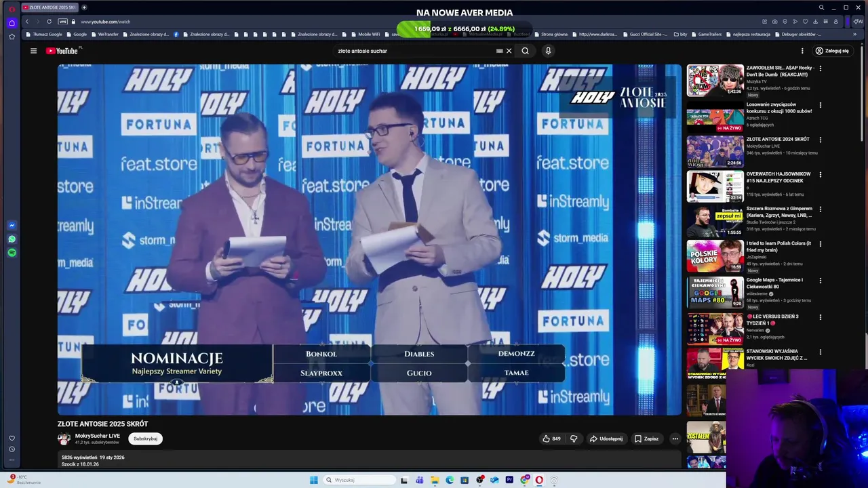Open the A$AP Rocky reaction video thumbnail
Image resolution: width=868 pixels, height=488 pixels.
[x=715, y=81]
